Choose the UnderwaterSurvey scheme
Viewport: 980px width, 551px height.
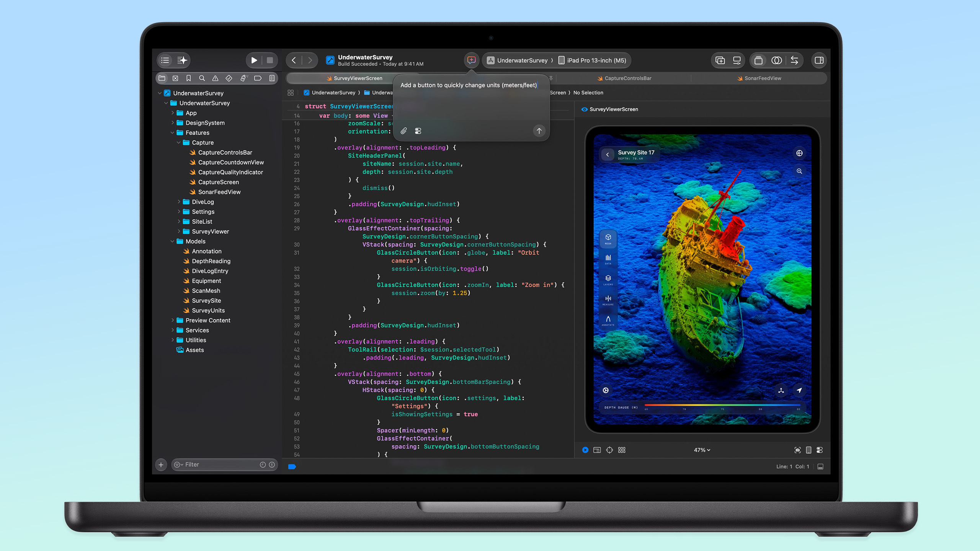[x=518, y=60]
